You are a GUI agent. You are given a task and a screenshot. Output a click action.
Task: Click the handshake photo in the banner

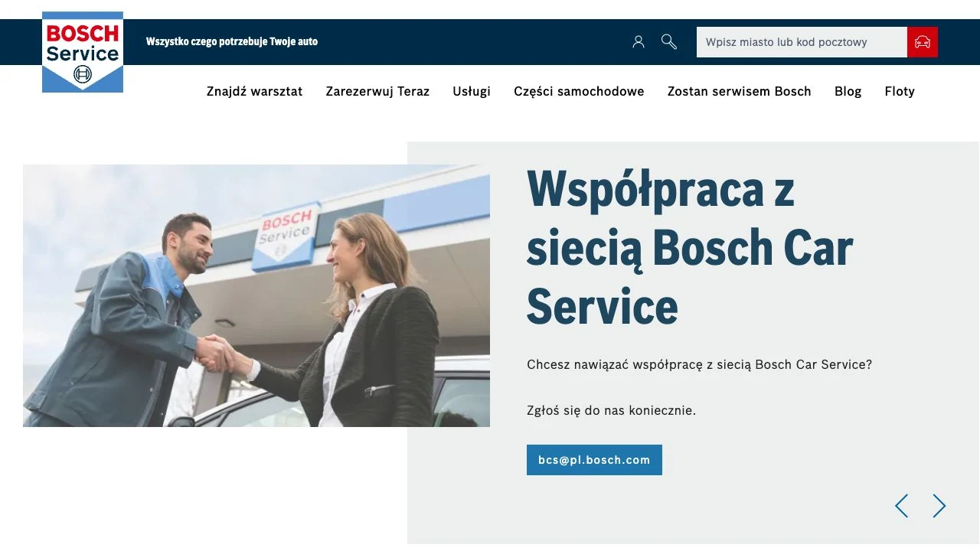[256, 295]
